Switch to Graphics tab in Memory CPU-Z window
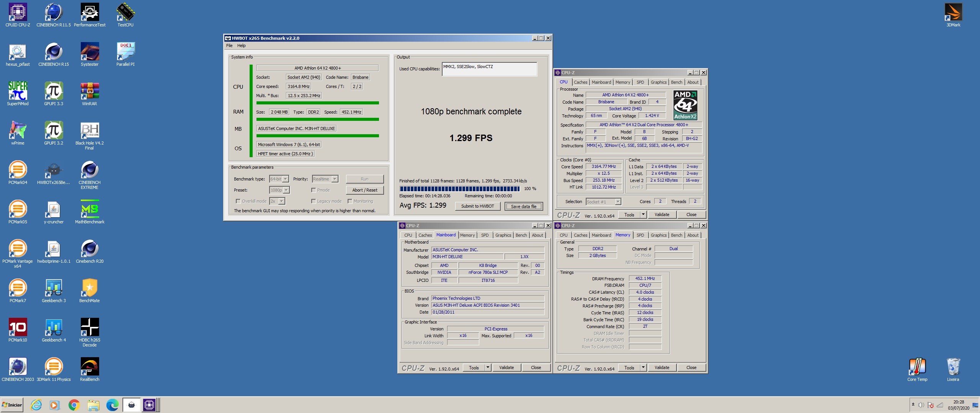The height and width of the screenshot is (413, 980). pos(658,235)
